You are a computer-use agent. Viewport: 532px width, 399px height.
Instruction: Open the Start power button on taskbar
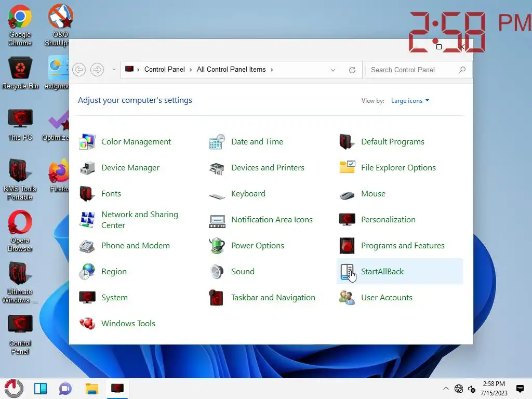14,389
